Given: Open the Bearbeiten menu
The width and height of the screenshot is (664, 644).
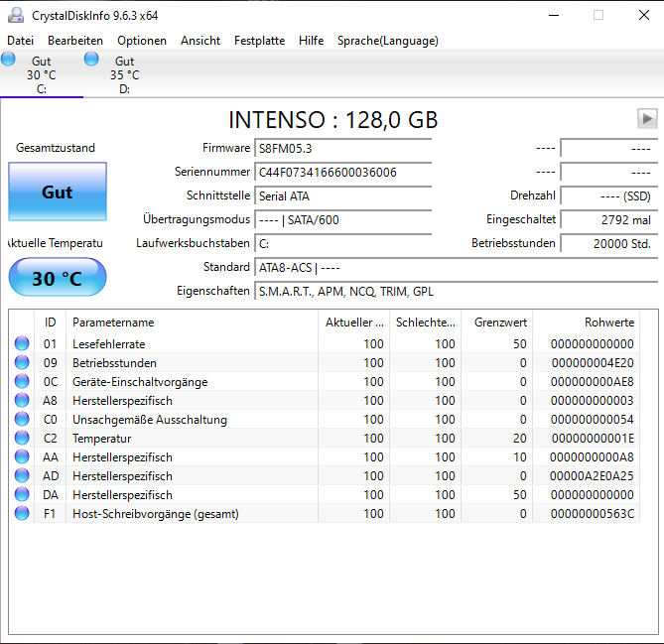Looking at the screenshot, I should pos(75,41).
